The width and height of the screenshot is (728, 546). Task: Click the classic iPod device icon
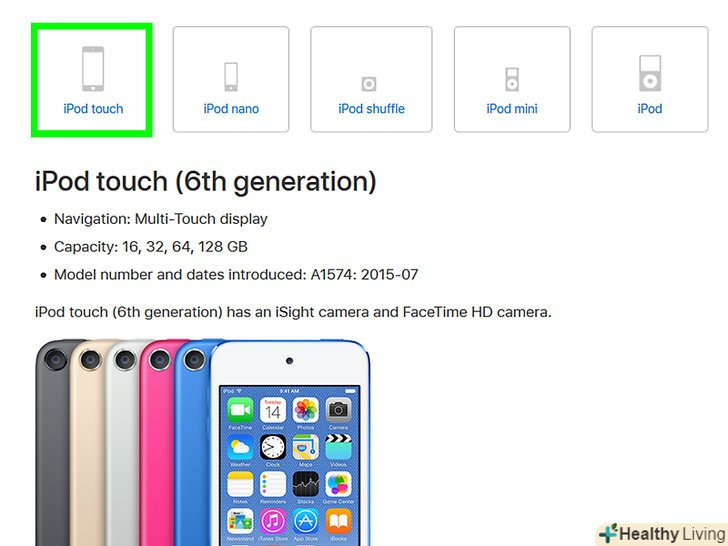650,73
